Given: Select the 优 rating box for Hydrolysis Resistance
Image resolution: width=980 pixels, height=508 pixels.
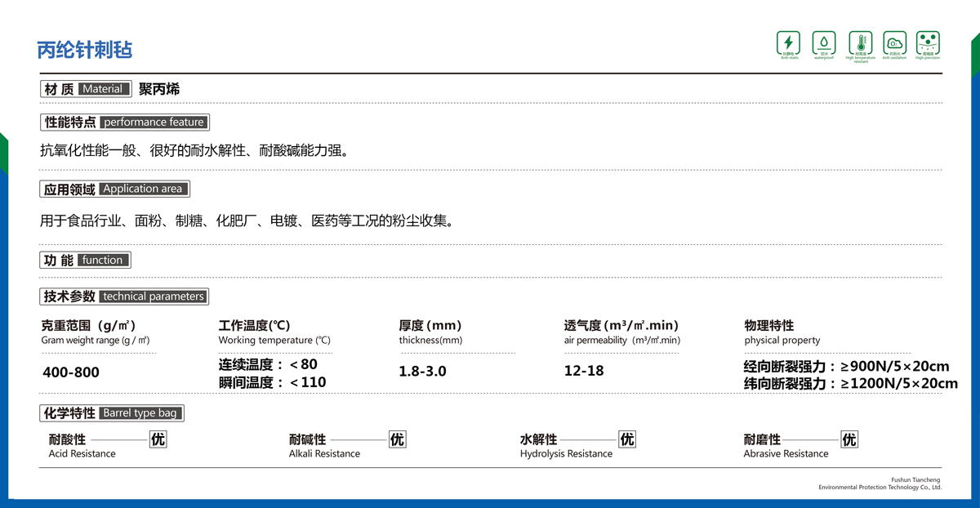Looking at the screenshot, I should 627,439.
